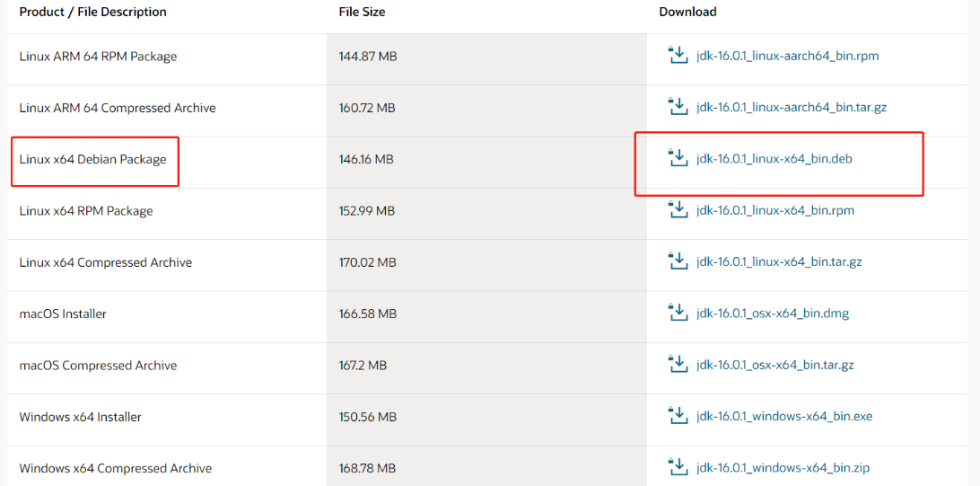The width and height of the screenshot is (980, 486).
Task: Click download icon for linux-aarch64 tar.gz
Action: click(x=678, y=107)
